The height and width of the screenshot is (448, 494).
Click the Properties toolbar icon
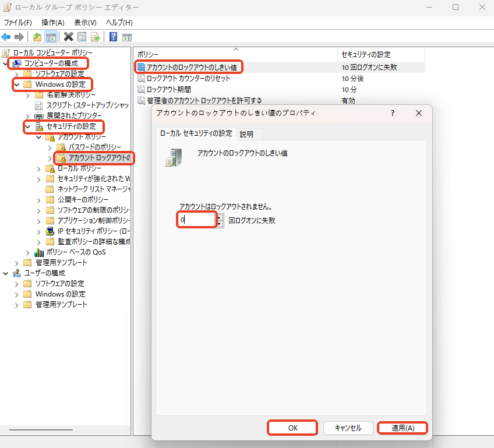pyautogui.click(x=82, y=37)
